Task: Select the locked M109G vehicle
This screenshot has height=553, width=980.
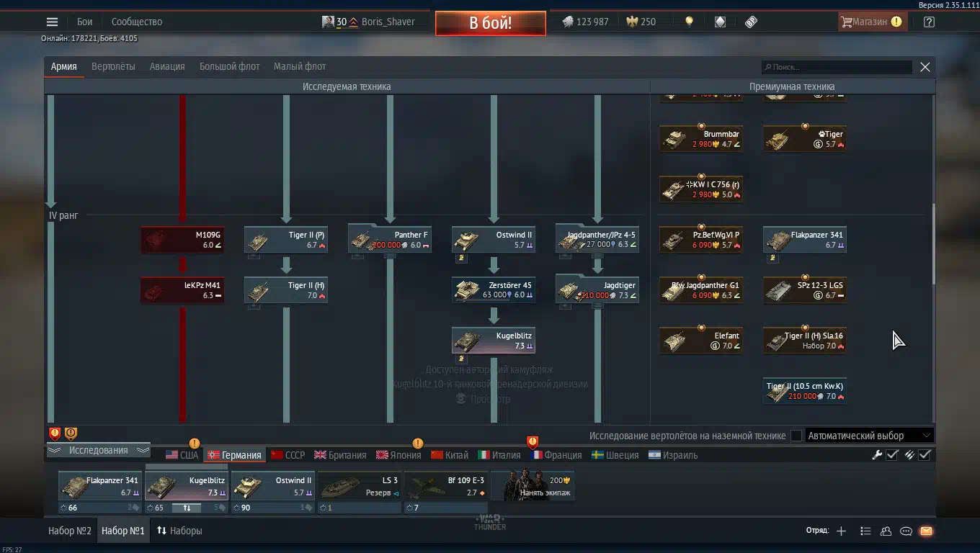Action: [x=182, y=240]
